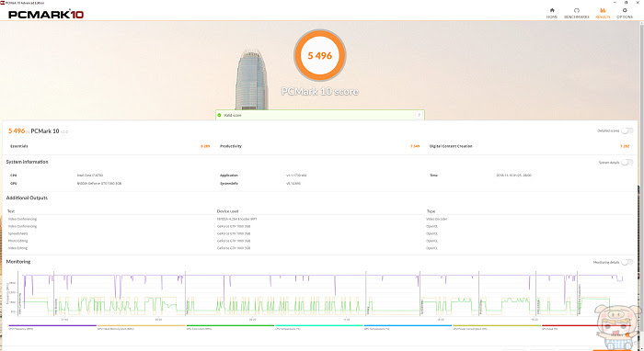
Task: Click the monitoring graph timeline area
Action: pos(322,294)
